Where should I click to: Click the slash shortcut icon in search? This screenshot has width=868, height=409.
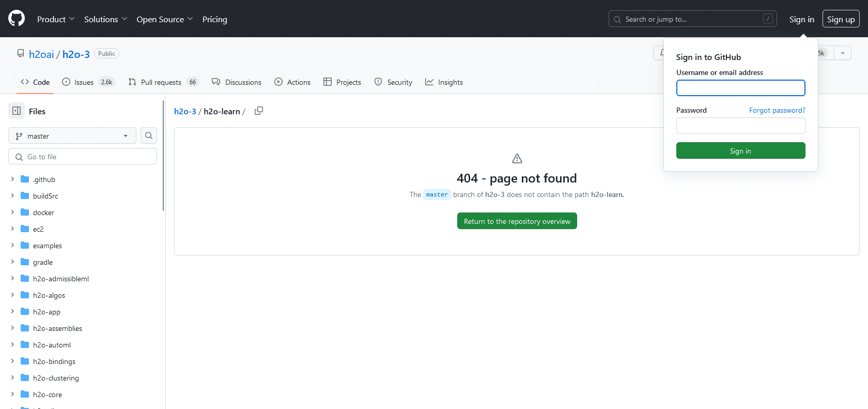(x=768, y=19)
